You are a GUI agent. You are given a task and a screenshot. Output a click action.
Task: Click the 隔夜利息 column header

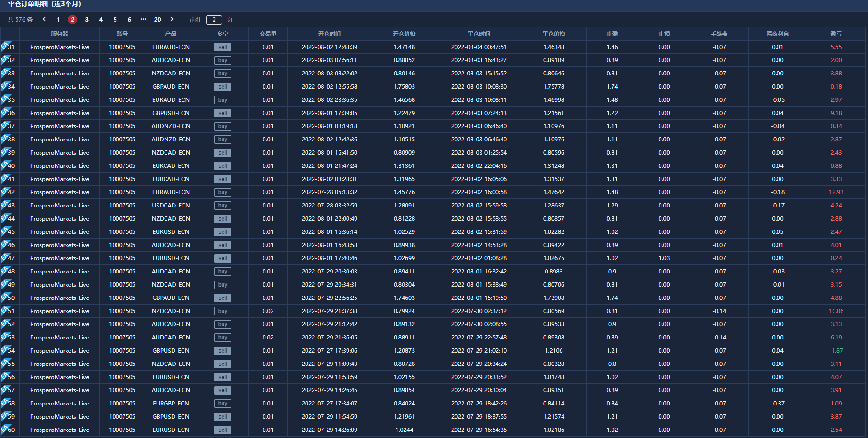click(777, 34)
